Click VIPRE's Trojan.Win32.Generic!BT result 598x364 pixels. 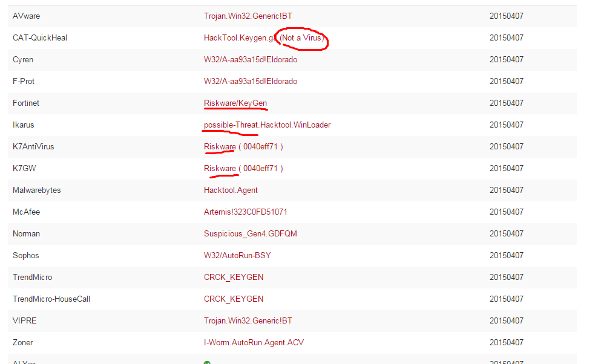pyautogui.click(x=248, y=320)
